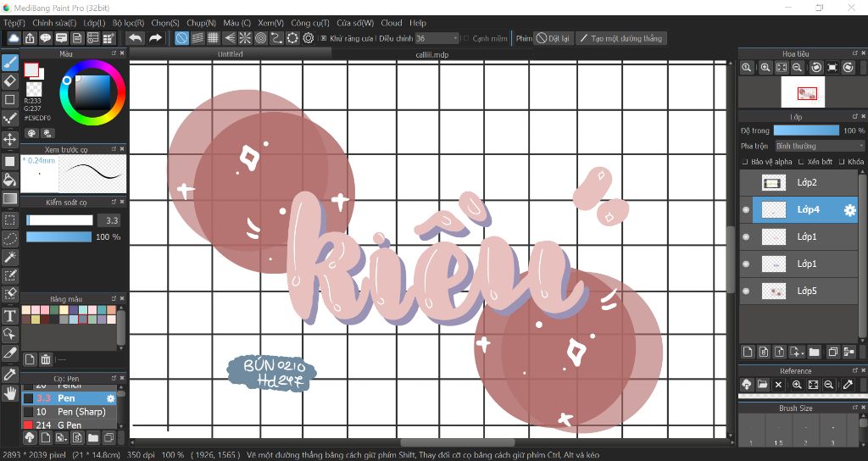Open the Tệp(F) menu
The image size is (868, 461).
14,23
